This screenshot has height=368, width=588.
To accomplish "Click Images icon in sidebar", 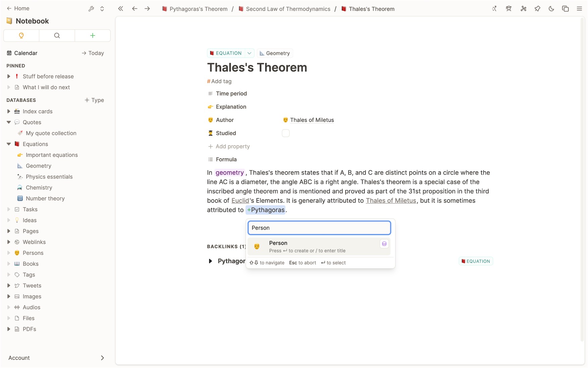I will [17, 297].
